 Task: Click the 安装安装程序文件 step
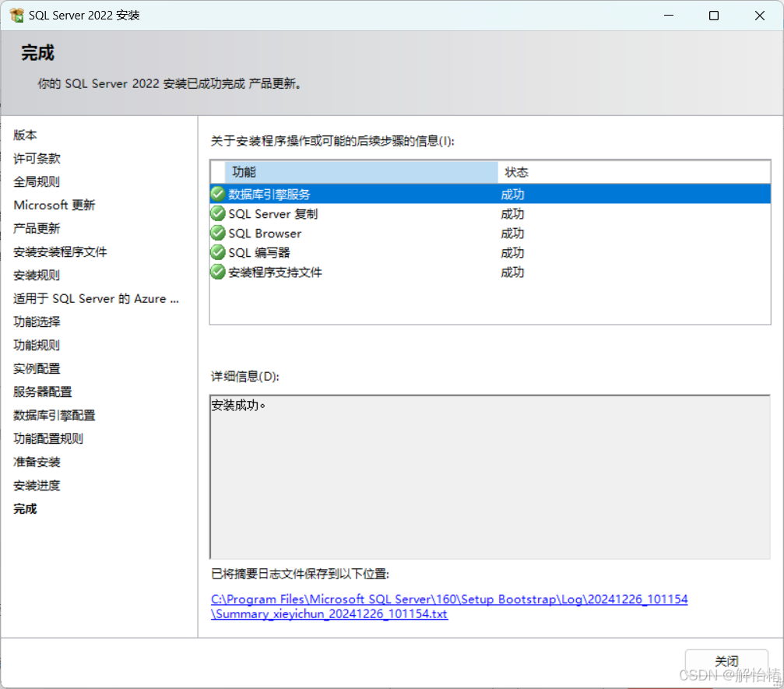click(x=60, y=251)
